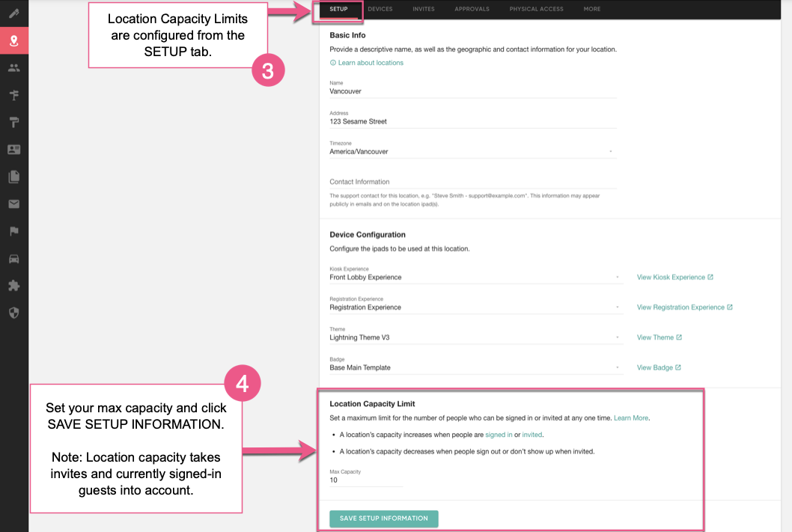
Task: Click the envelope mail icon in sidebar
Action: pos(13,204)
